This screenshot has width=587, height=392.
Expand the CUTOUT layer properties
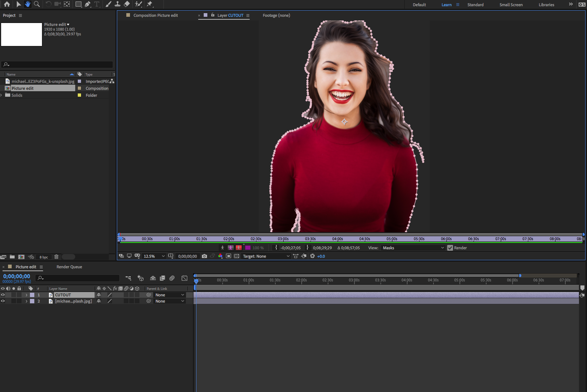coord(26,295)
